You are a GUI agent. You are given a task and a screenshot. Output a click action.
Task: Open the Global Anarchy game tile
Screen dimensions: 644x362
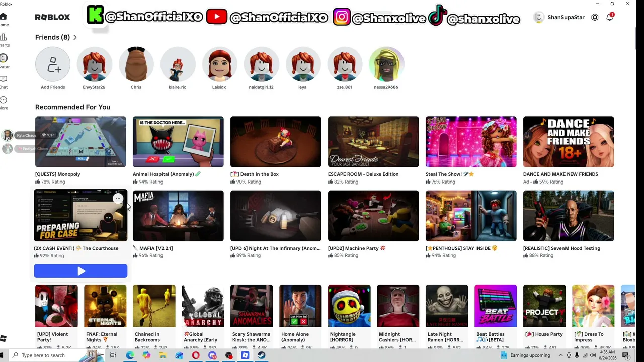tap(203, 306)
